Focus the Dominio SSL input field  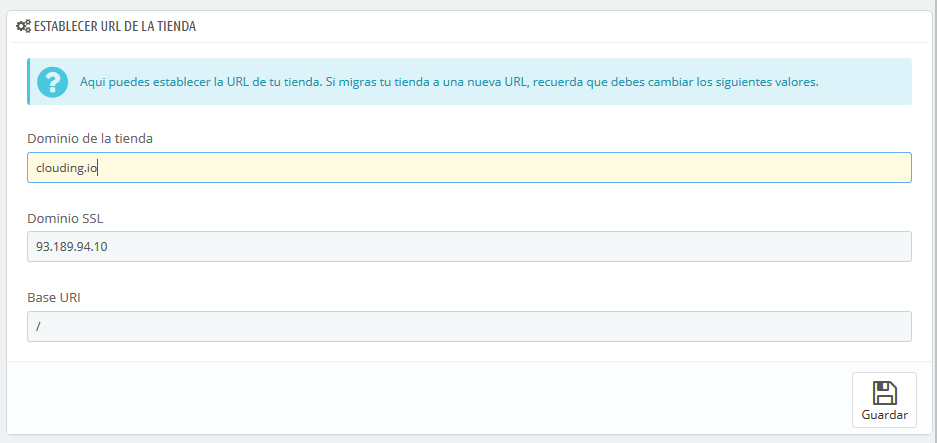coord(469,246)
